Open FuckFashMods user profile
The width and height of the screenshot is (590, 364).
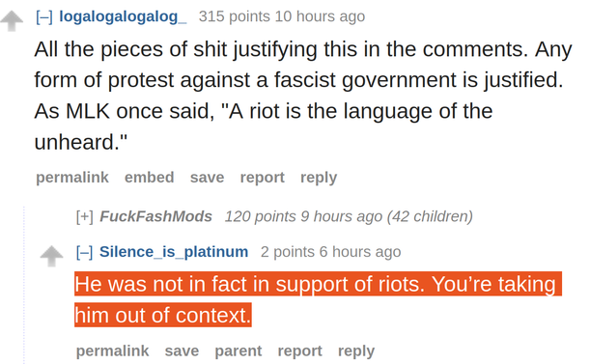[x=155, y=216]
